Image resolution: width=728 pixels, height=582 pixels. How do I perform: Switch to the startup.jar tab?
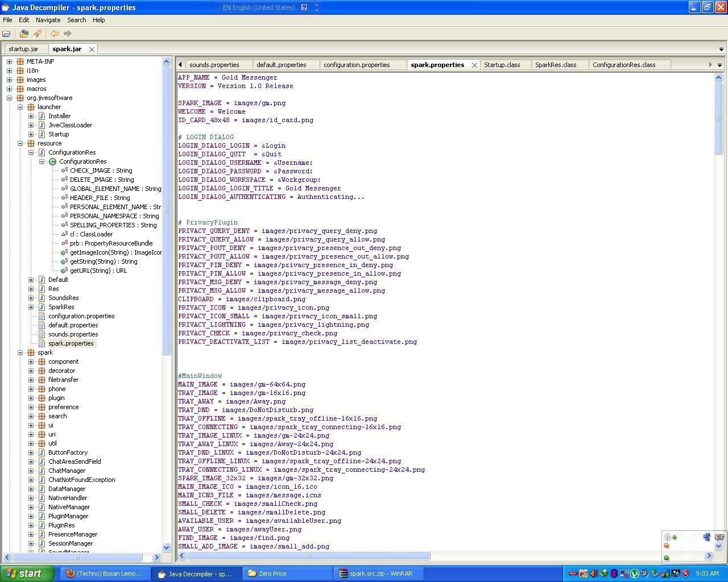(x=23, y=49)
